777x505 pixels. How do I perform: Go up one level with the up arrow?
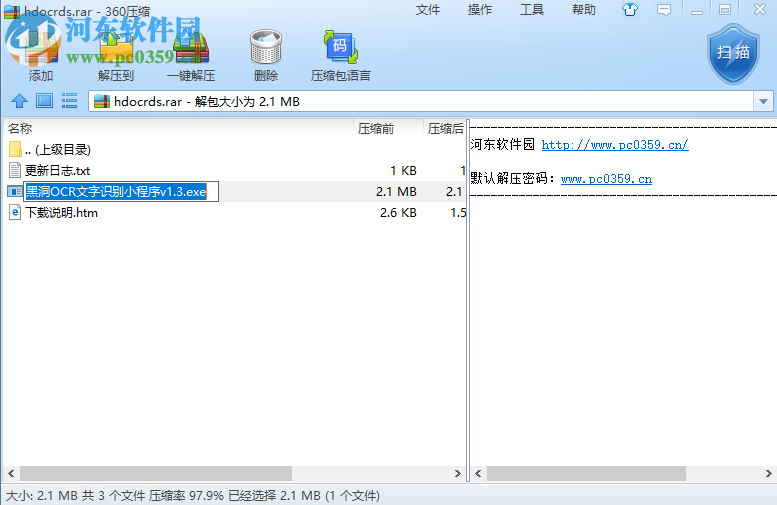pos(19,101)
